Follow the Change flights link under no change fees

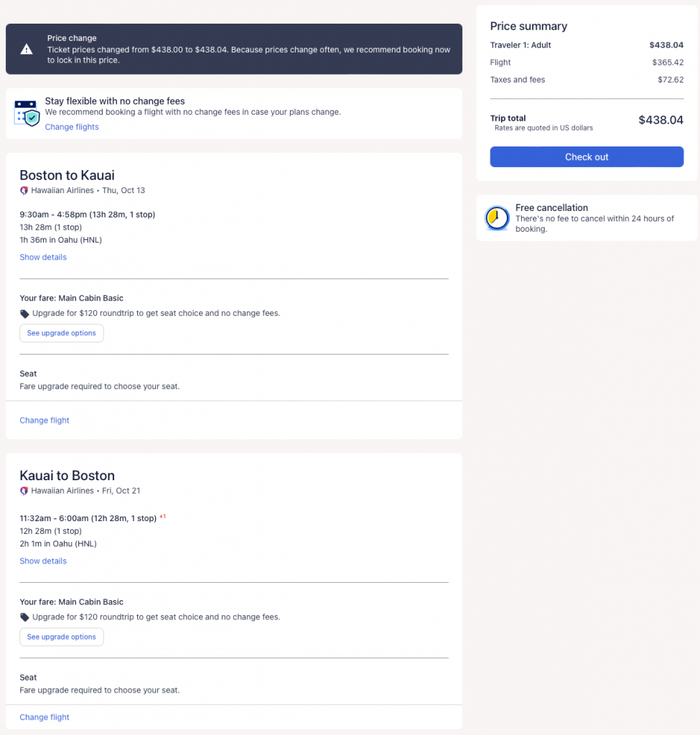72,127
